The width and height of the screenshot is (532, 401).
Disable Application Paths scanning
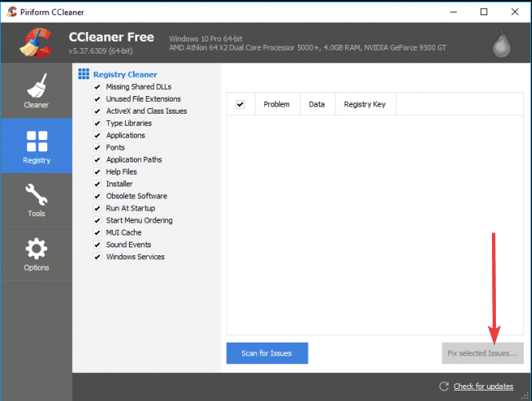point(98,159)
